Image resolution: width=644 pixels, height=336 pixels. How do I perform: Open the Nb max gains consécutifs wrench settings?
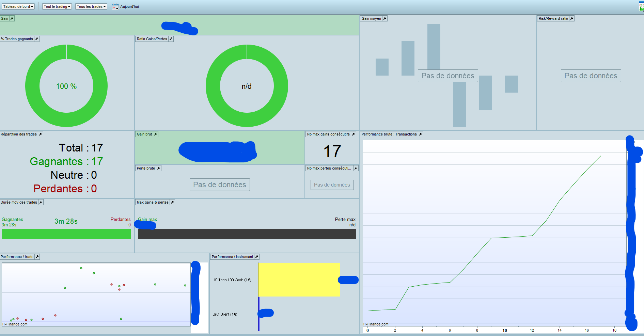pos(354,134)
